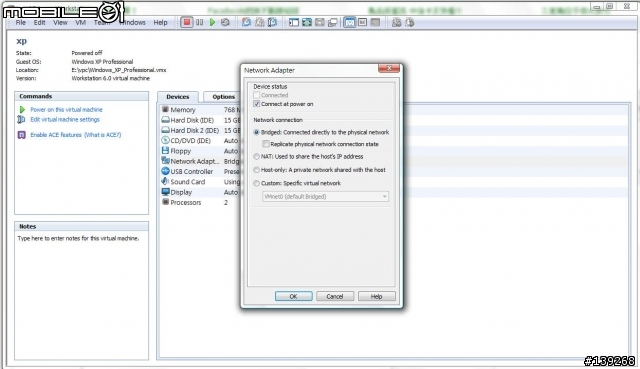The width and height of the screenshot is (640, 369).
Task: Click the Capture Movie toolbar icon
Action: click(x=396, y=22)
